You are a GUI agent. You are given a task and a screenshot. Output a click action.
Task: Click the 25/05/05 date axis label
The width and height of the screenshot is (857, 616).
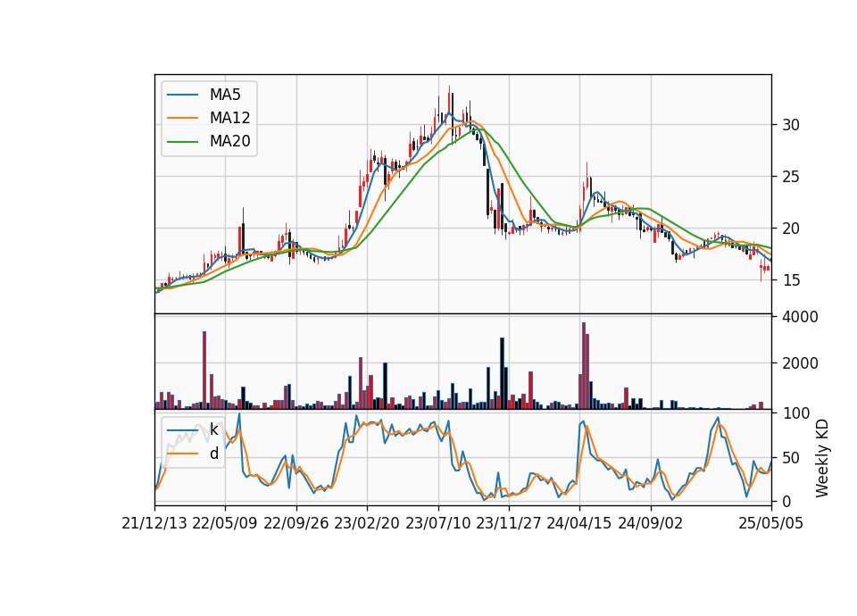tap(771, 523)
